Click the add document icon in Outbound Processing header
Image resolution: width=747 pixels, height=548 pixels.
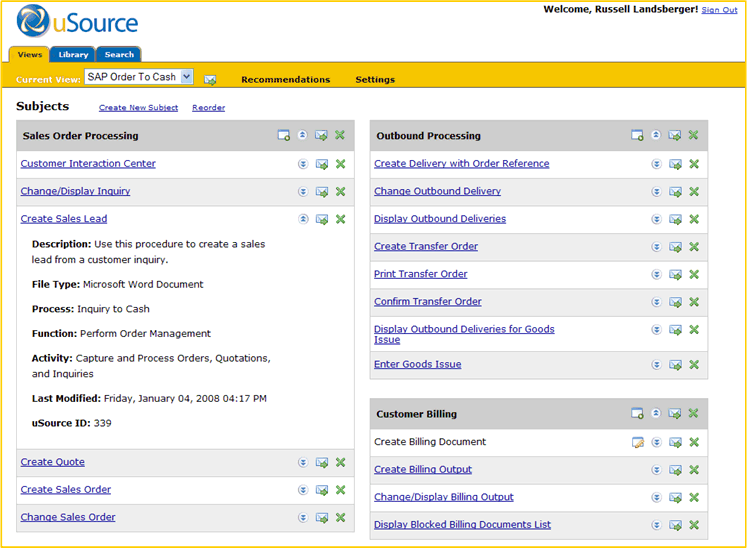[637, 135]
